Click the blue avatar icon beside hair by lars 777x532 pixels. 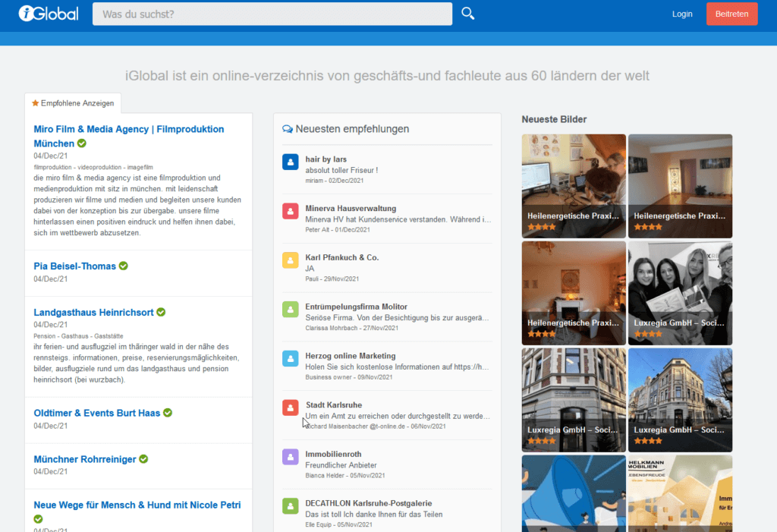click(290, 162)
